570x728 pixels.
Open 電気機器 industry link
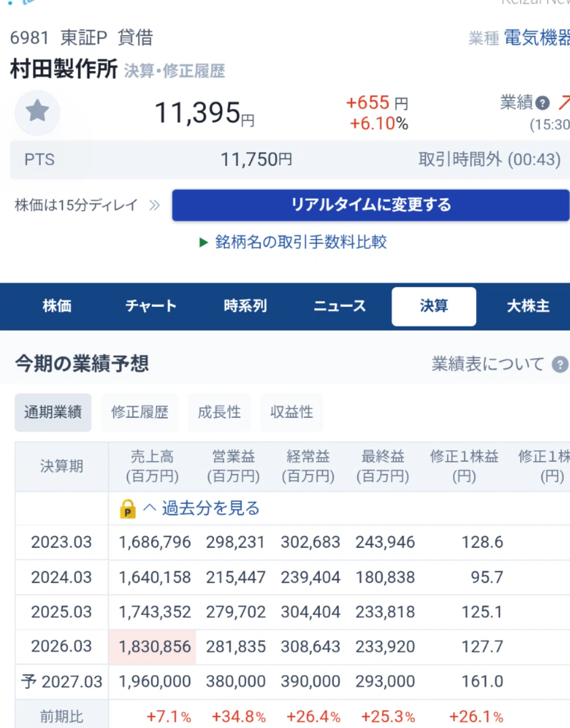pyautogui.click(x=536, y=37)
